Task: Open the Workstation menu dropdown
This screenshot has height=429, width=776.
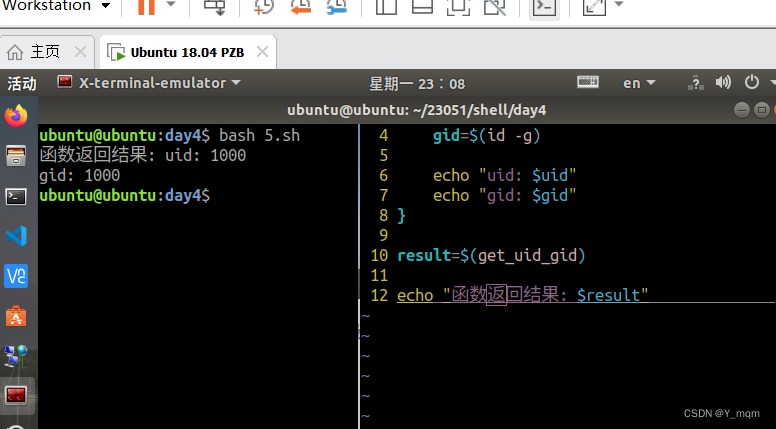Action: [x=56, y=6]
